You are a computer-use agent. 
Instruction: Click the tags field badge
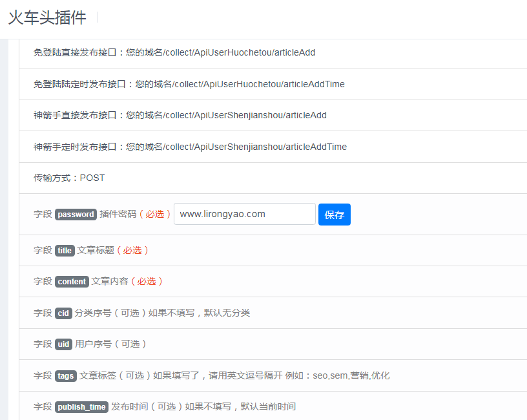point(65,375)
